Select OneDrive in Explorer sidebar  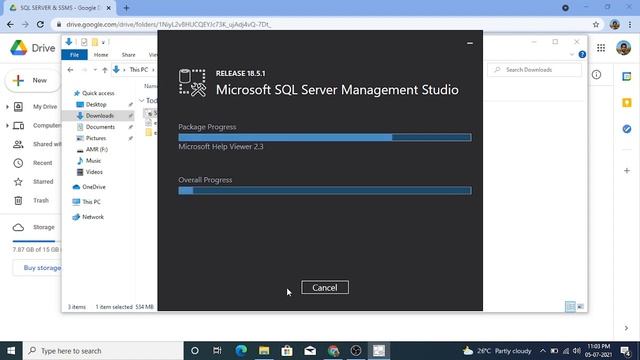pyautogui.click(x=93, y=187)
